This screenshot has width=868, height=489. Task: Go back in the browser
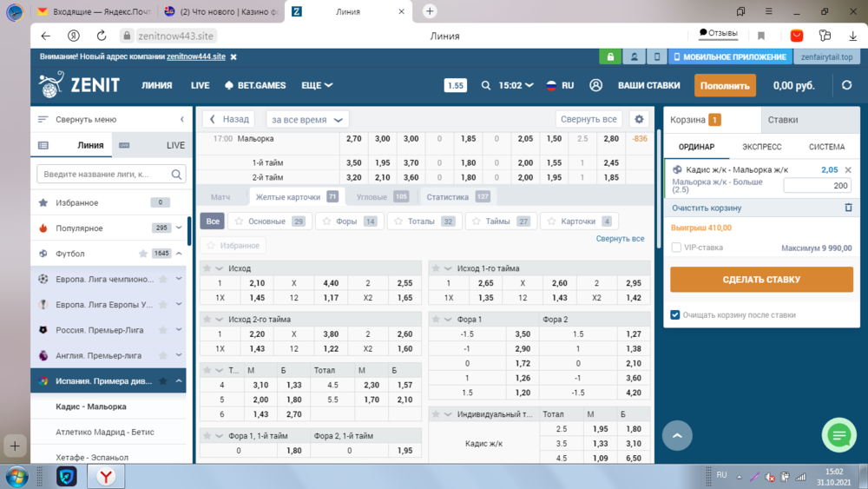pos(45,36)
